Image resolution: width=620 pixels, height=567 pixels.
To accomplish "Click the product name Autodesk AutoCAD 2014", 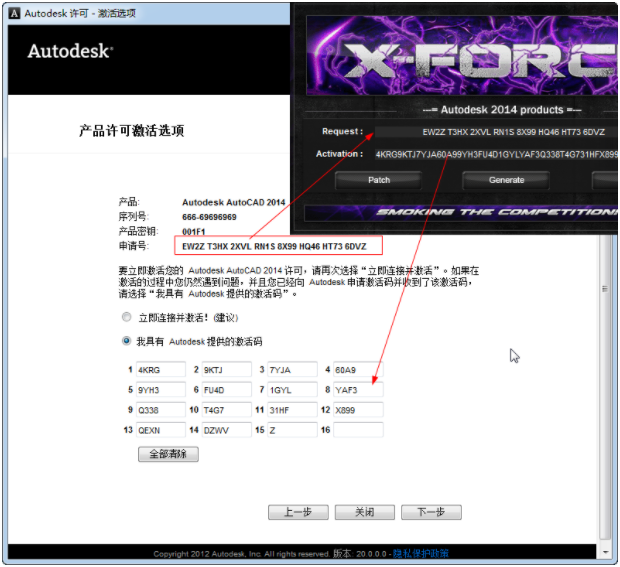I will 233,202.
